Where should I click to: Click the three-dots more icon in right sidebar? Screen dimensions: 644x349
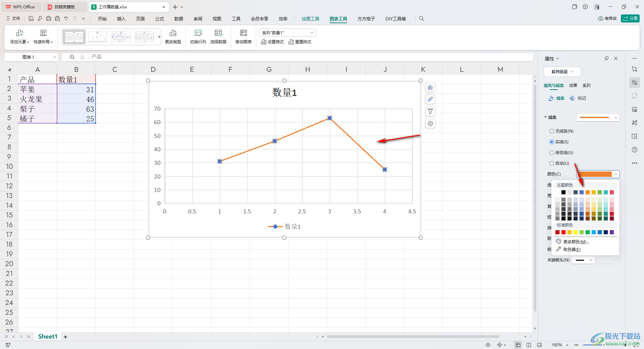[635, 163]
